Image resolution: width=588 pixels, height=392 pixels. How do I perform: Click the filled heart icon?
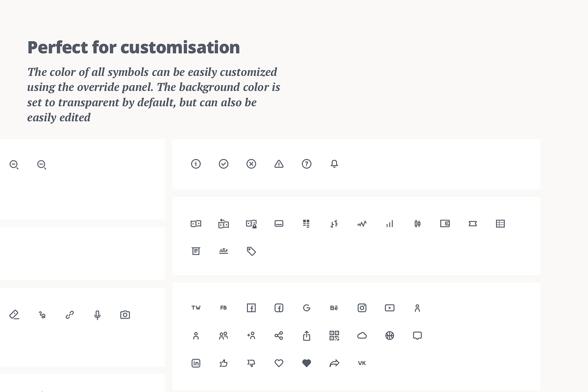click(307, 363)
